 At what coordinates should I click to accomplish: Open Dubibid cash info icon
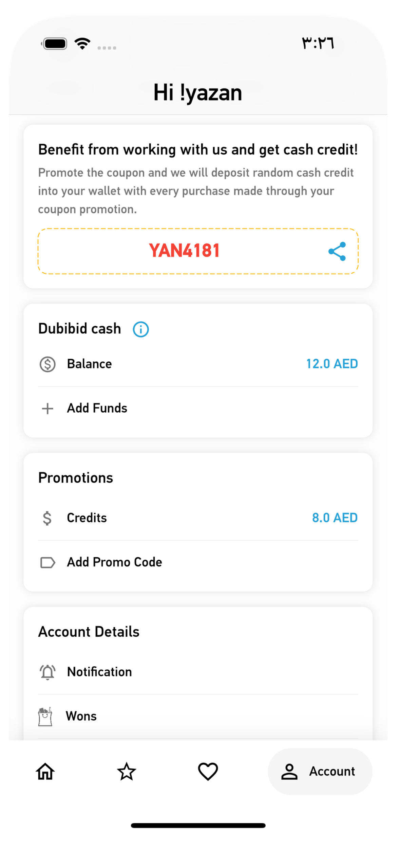[140, 329]
